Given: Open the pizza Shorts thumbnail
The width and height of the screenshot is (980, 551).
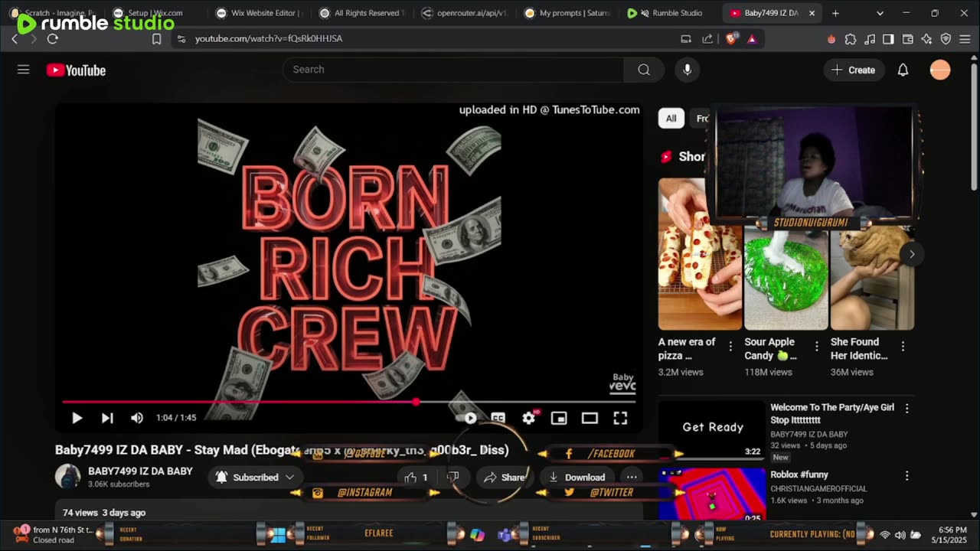Looking at the screenshot, I should coord(700,254).
